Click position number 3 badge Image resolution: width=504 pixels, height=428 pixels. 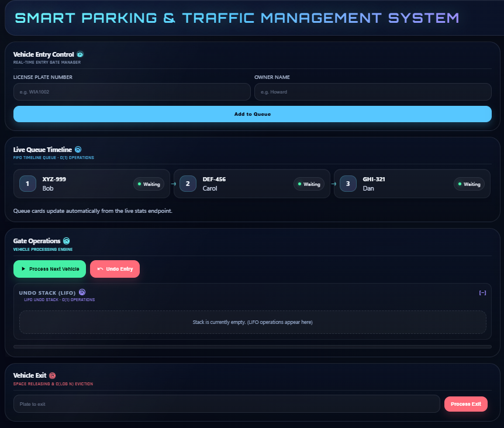[348, 184]
